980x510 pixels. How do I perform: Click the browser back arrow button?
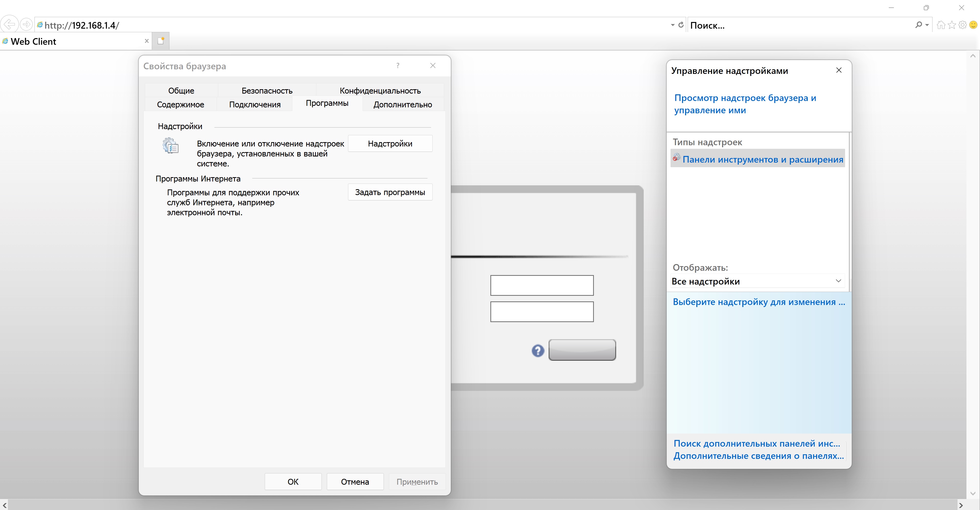(x=9, y=25)
